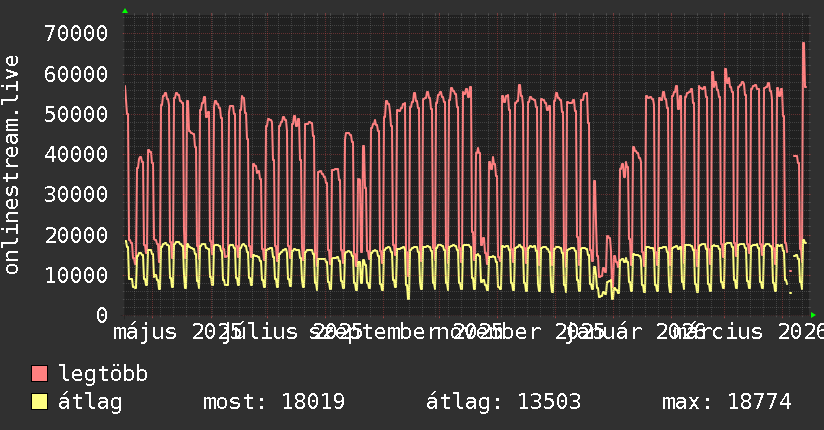The height and width of the screenshot is (430, 824).
Task: Click the legtöbb legend label
Action: point(103,373)
